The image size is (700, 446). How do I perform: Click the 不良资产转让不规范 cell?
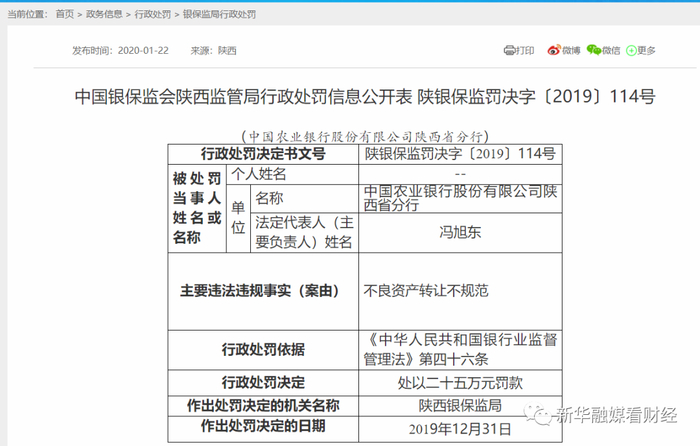[460, 292]
